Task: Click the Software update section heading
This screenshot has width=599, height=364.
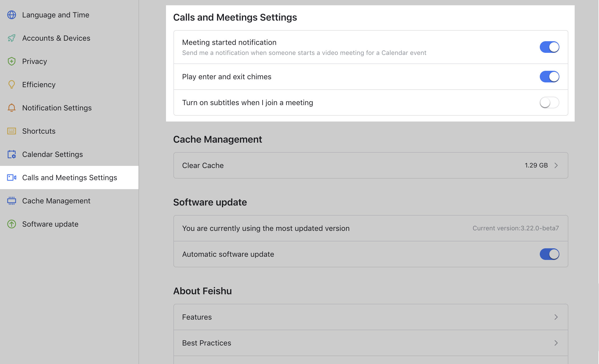Action: [210, 202]
